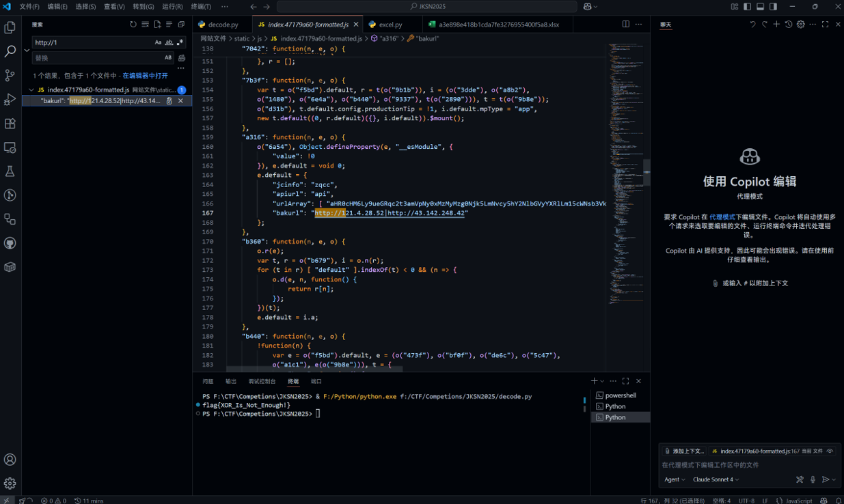View search results as tree
Viewport: 844px width, 504px height.
(169, 25)
